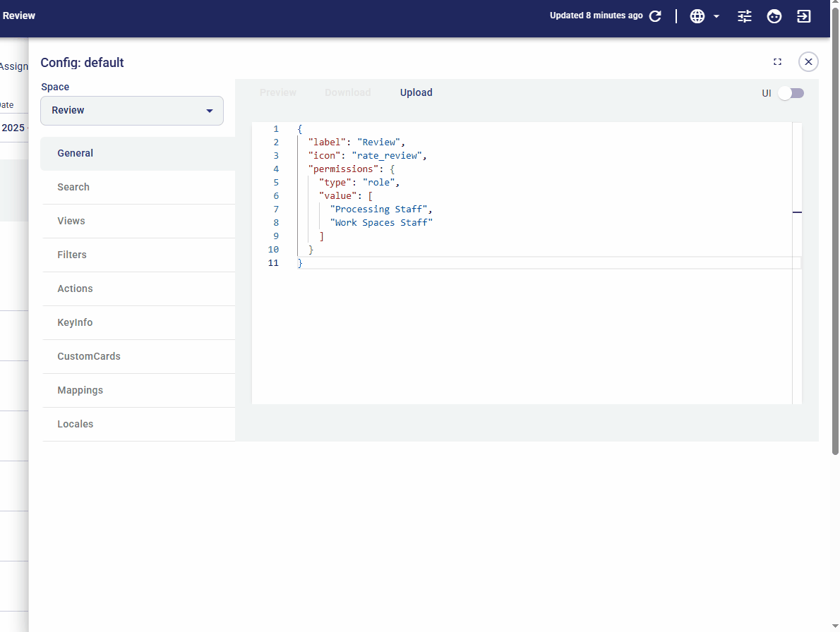Click the Upload button
The width and height of the screenshot is (840, 632).
[416, 92]
